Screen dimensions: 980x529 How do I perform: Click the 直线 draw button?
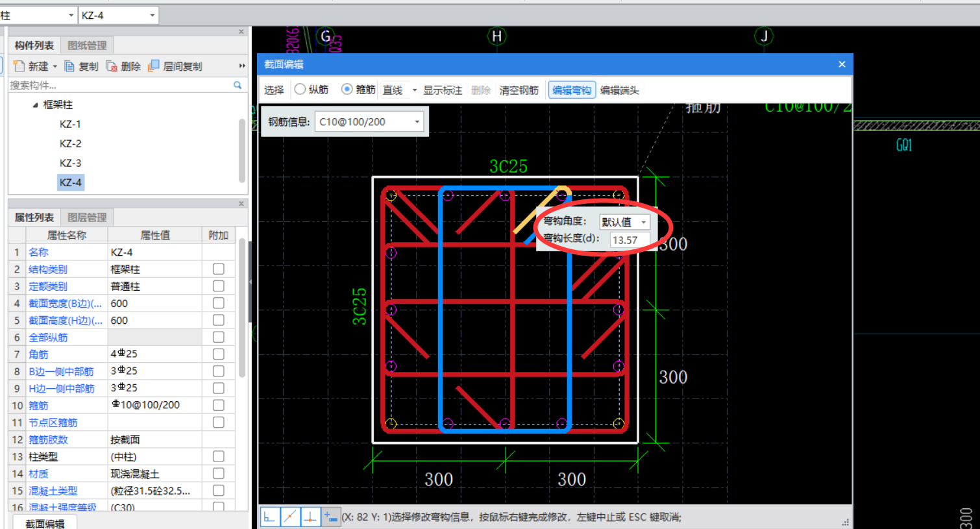pyautogui.click(x=393, y=90)
